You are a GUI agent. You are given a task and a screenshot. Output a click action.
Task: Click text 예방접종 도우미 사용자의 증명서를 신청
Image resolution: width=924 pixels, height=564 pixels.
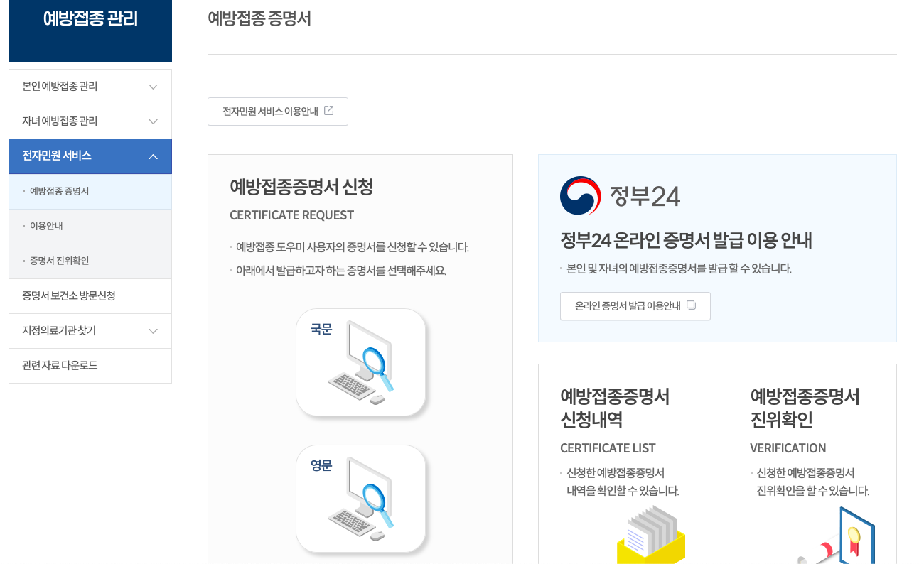point(322,247)
